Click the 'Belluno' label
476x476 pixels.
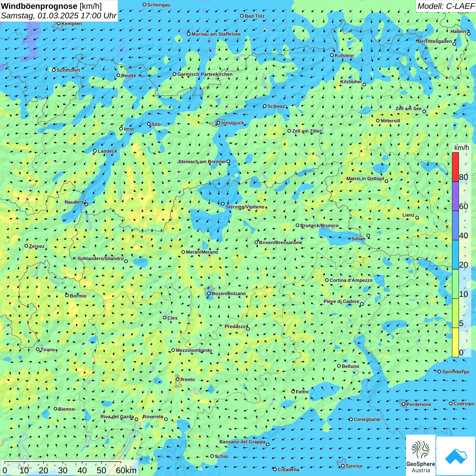(350, 366)
